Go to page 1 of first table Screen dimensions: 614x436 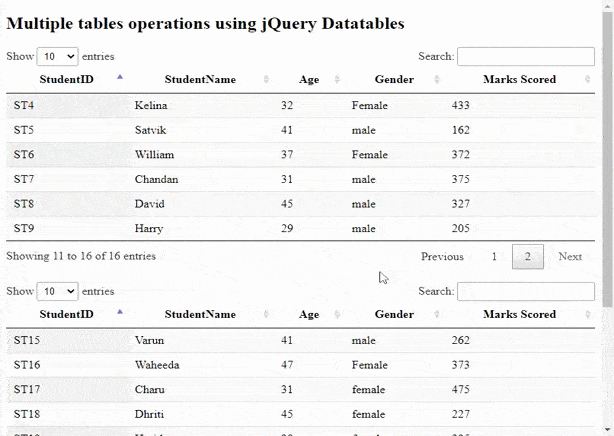pyautogui.click(x=494, y=257)
